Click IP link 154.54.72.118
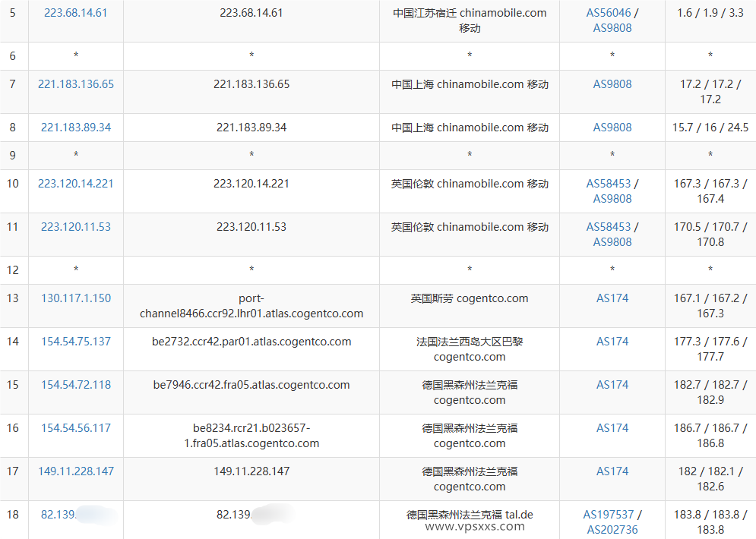Image resolution: width=756 pixels, height=539 pixels. pos(75,385)
